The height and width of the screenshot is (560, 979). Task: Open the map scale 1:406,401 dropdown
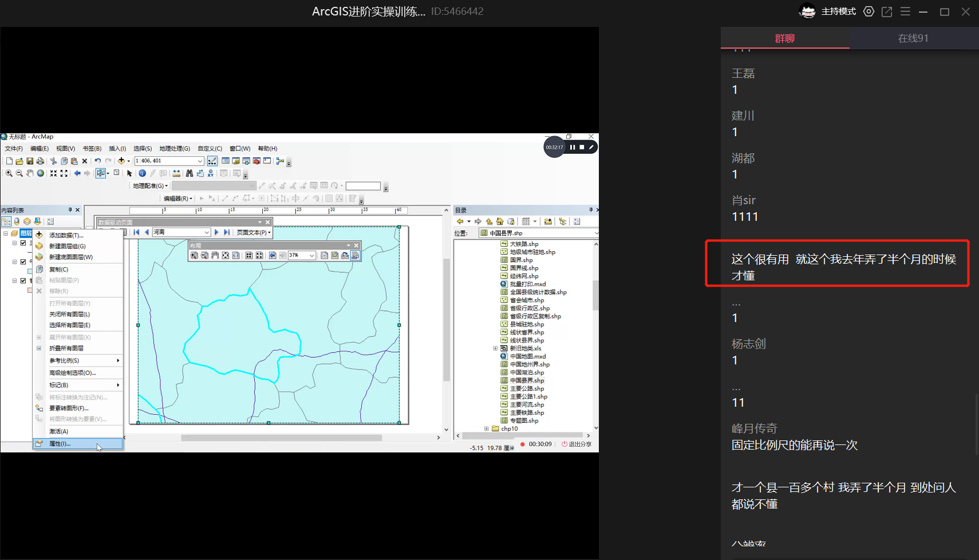point(200,161)
